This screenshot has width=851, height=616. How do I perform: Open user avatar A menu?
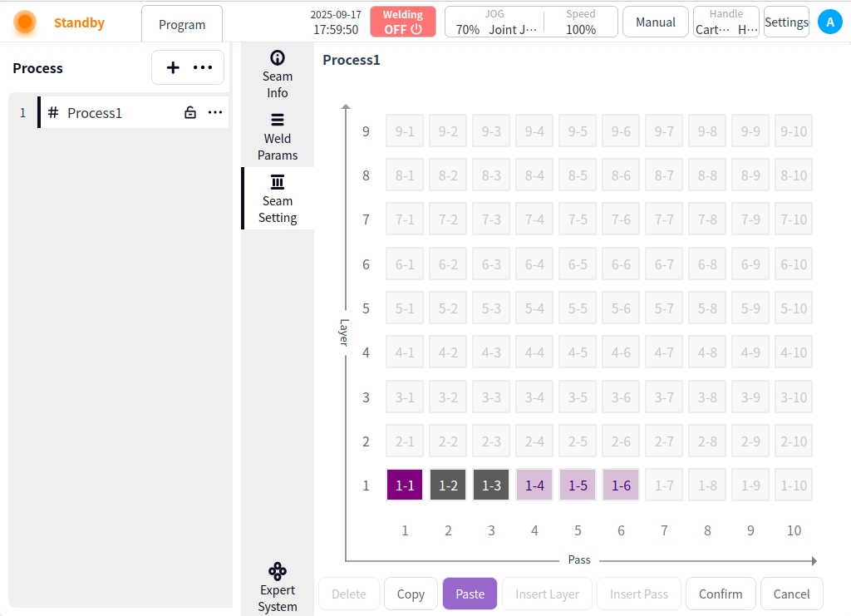point(829,22)
